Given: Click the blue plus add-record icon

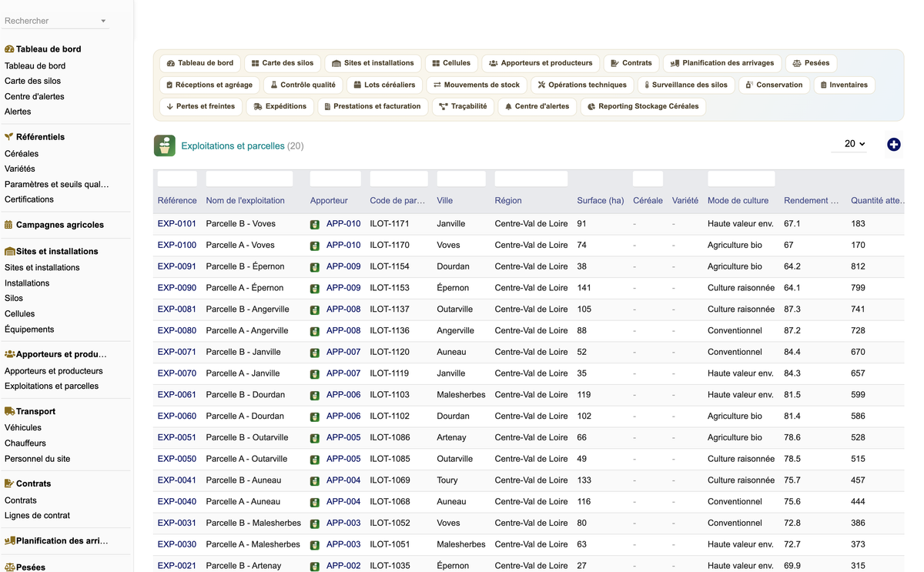Looking at the screenshot, I should click(x=893, y=145).
